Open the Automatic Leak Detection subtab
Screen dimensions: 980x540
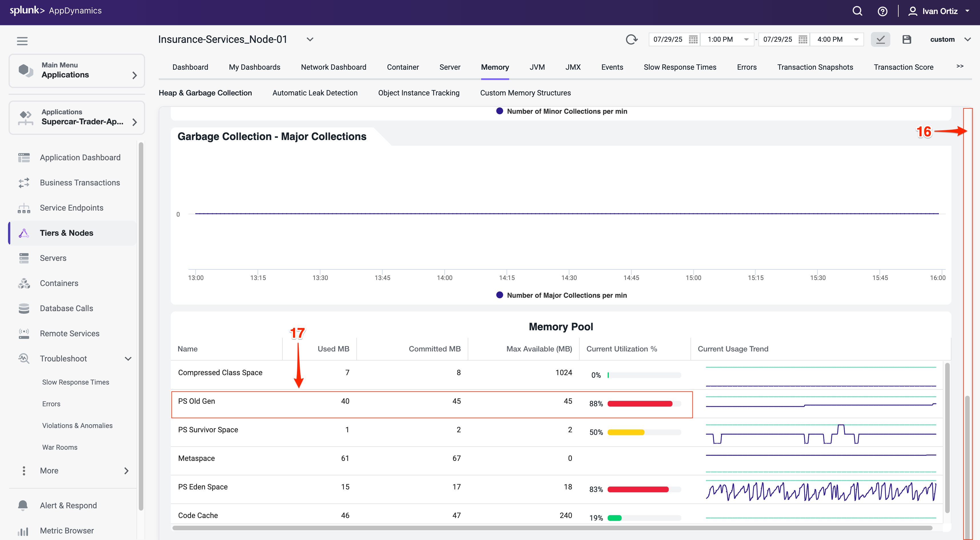tap(315, 93)
